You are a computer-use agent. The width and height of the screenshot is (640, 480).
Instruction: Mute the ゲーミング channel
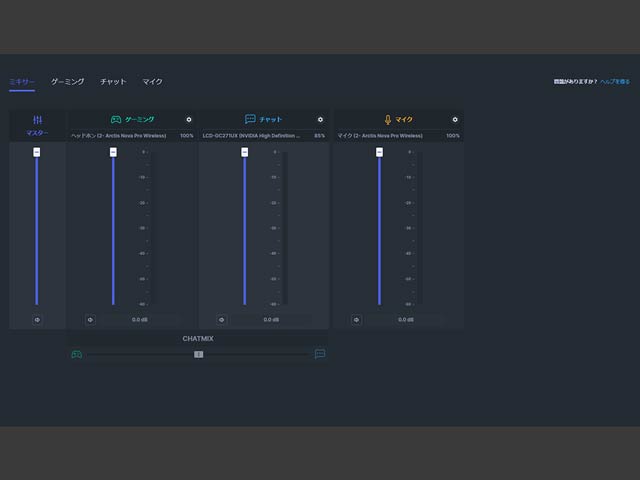(90, 320)
